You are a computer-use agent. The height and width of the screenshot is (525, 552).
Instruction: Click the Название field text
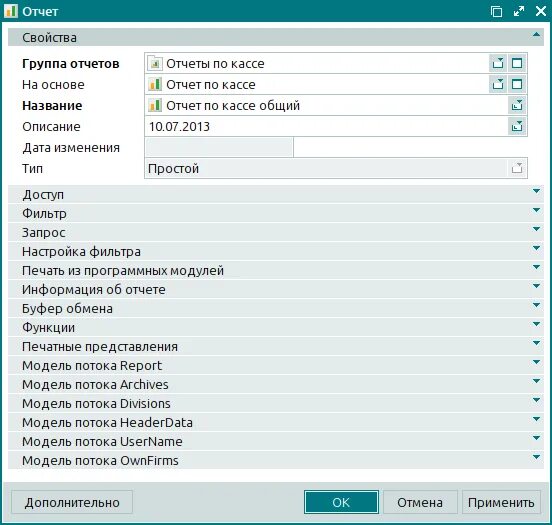click(233, 105)
